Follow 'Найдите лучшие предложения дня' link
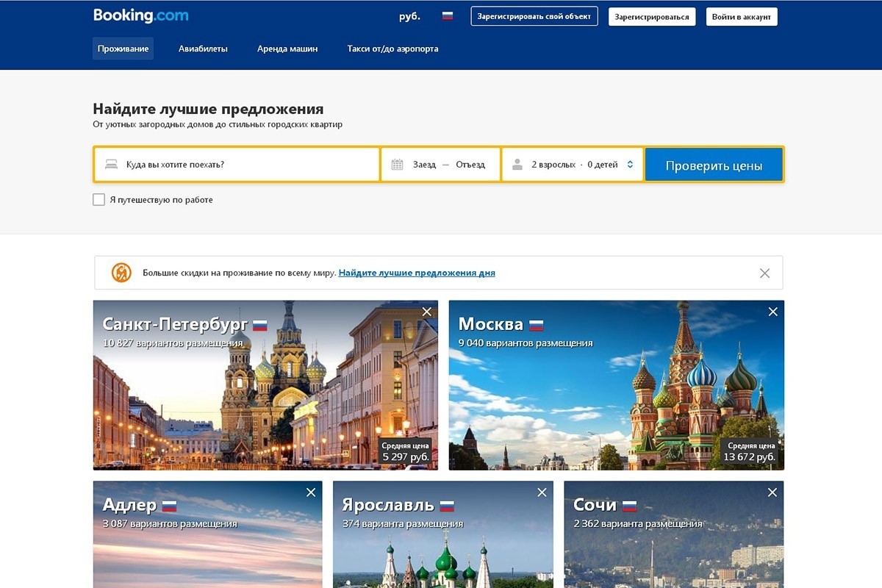Viewport: 882px width, 588px height. click(417, 273)
